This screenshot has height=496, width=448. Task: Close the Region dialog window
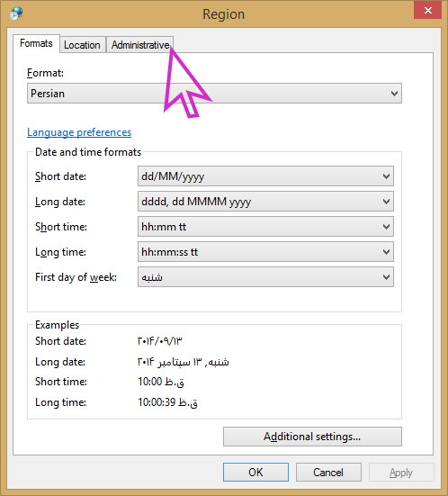click(428, 11)
